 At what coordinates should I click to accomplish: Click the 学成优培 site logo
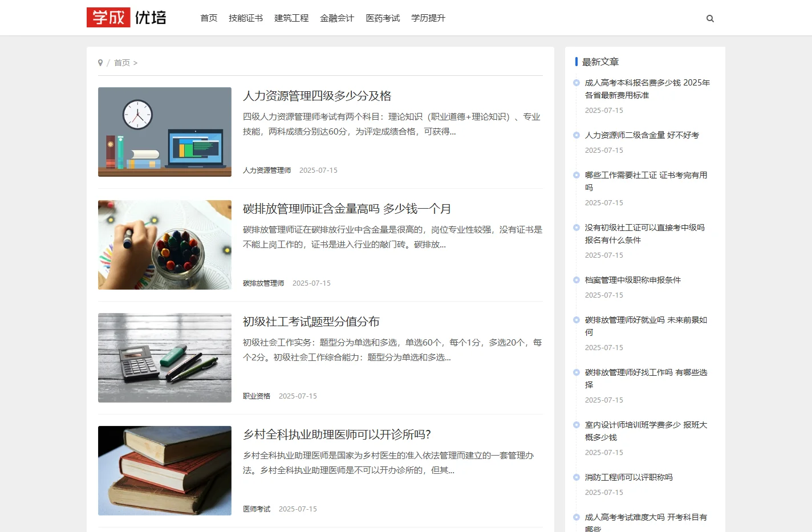(127, 17)
